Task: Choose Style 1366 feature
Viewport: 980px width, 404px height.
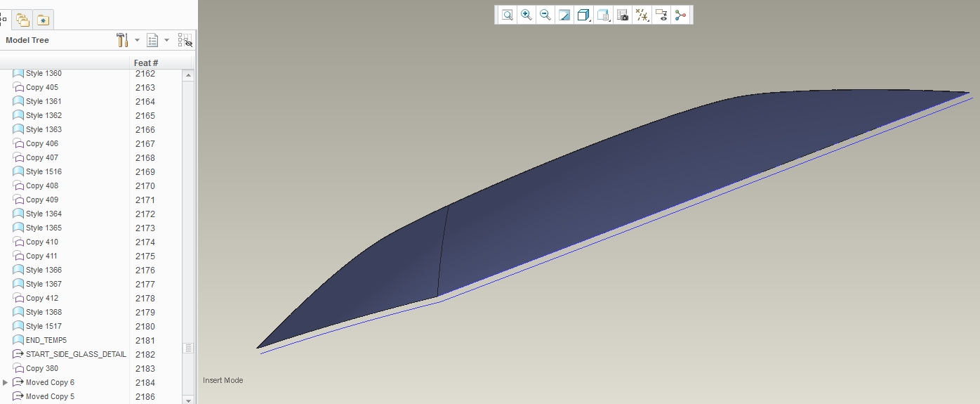Action: click(x=44, y=270)
